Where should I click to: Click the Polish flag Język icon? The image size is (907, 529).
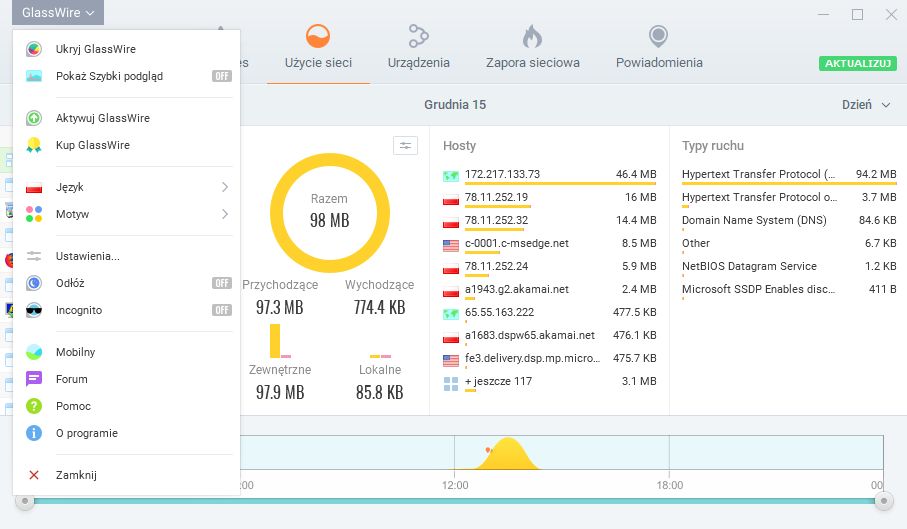(34, 187)
